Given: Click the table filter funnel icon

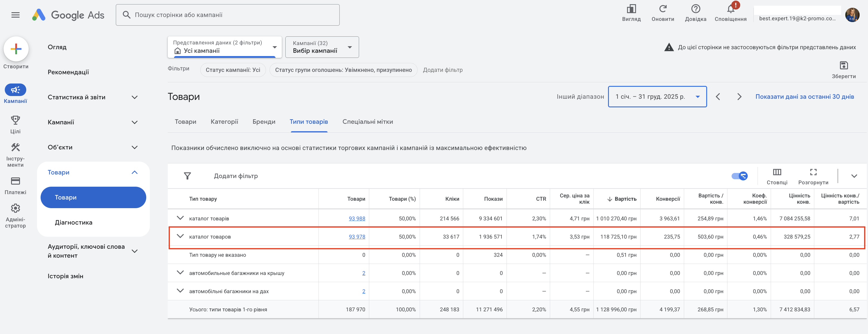Looking at the screenshot, I should click(187, 176).
